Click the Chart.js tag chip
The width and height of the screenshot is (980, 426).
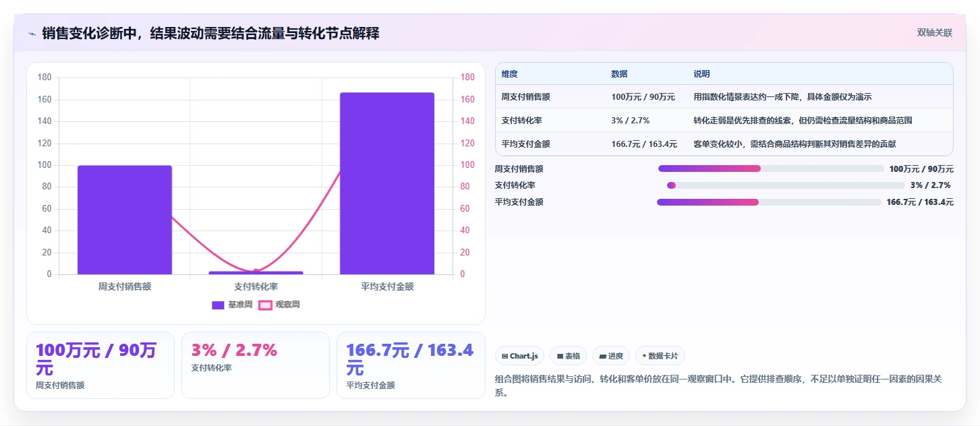point(519,356)
